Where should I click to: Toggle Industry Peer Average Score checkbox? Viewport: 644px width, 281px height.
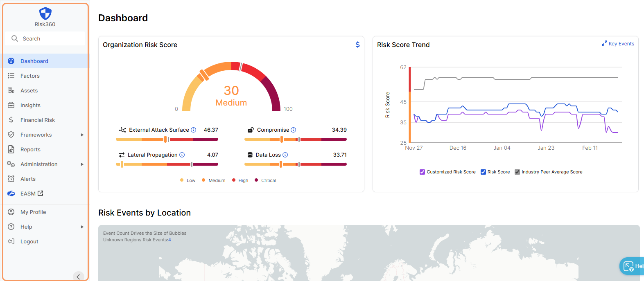click(x=517, y=172)
